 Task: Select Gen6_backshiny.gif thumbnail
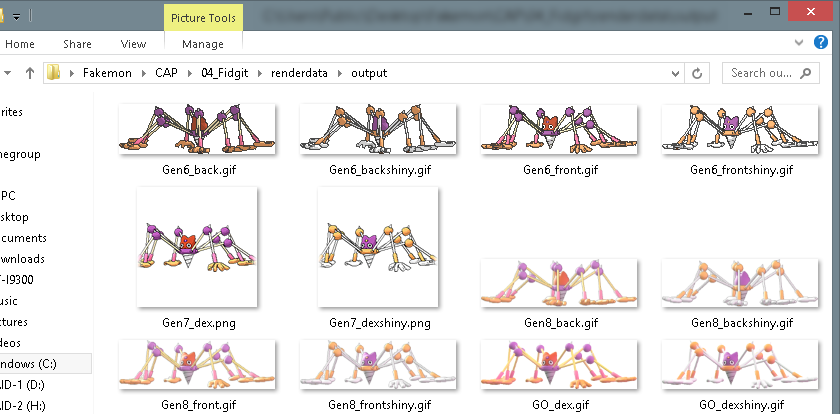click(x=378, y=129)
